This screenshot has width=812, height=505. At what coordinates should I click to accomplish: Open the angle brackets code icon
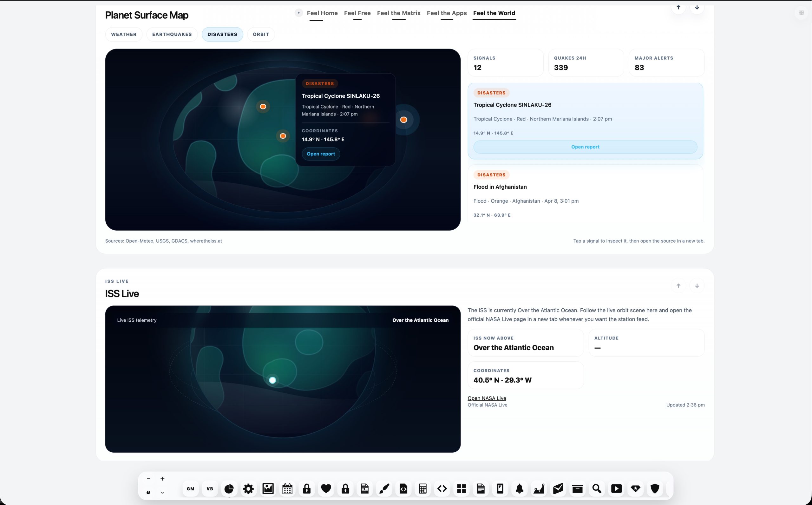[x=442, y=489]
